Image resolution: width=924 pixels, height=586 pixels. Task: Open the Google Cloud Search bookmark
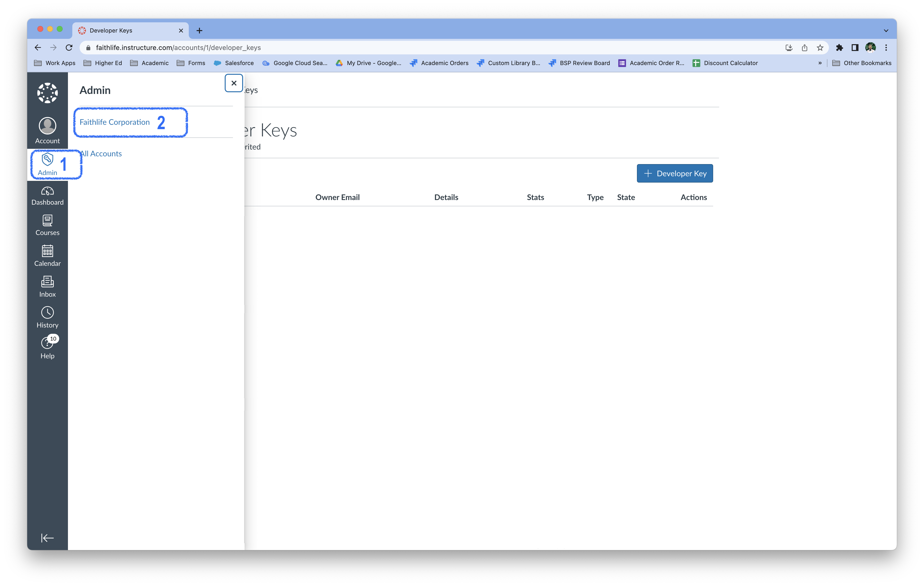tap(295, 63)
